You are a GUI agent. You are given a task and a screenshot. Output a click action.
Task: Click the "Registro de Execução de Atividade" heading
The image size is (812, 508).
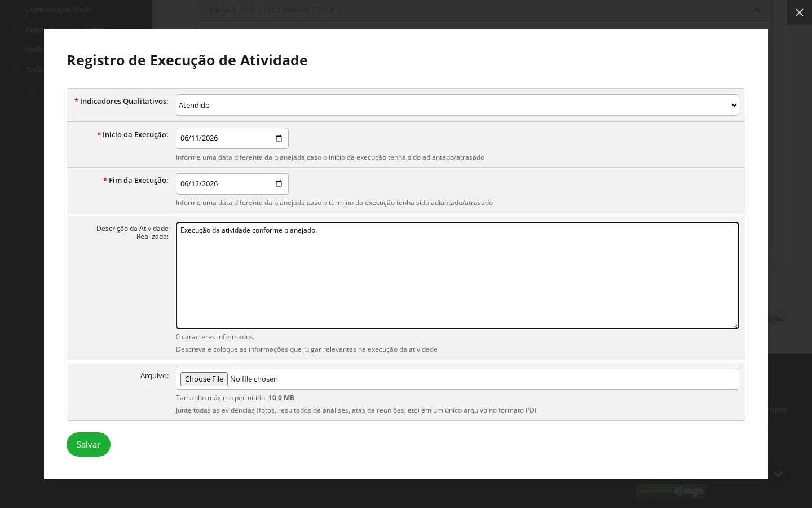click(187, 60)
